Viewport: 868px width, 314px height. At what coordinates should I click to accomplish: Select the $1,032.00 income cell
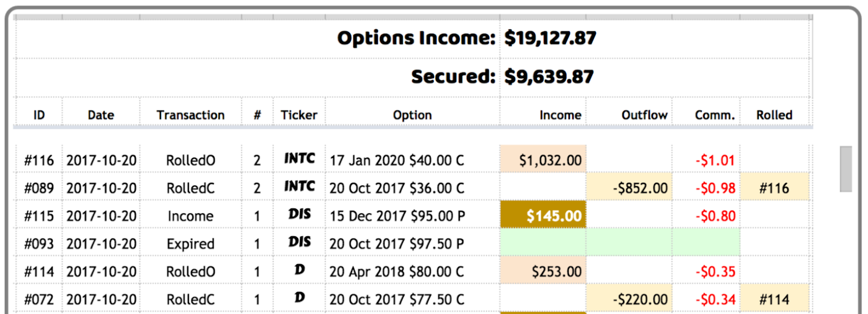[543, 160]
